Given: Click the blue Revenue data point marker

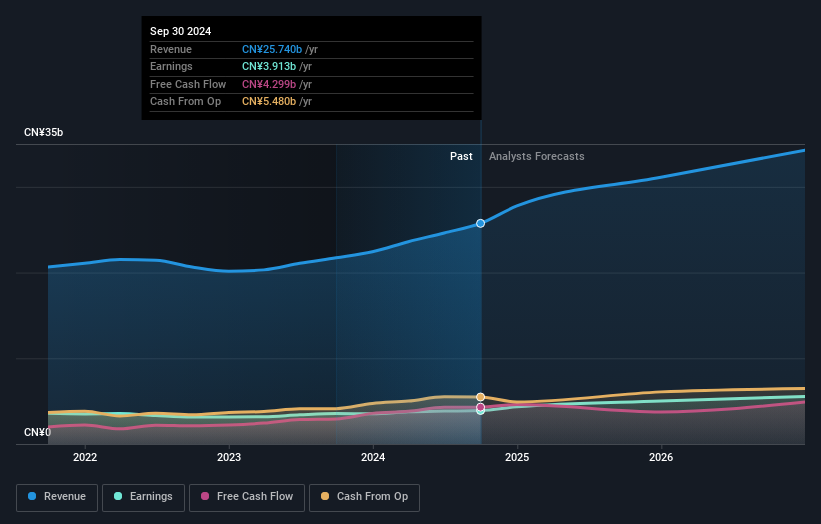Looking at the screenshot, I should (x=480, y=224).
